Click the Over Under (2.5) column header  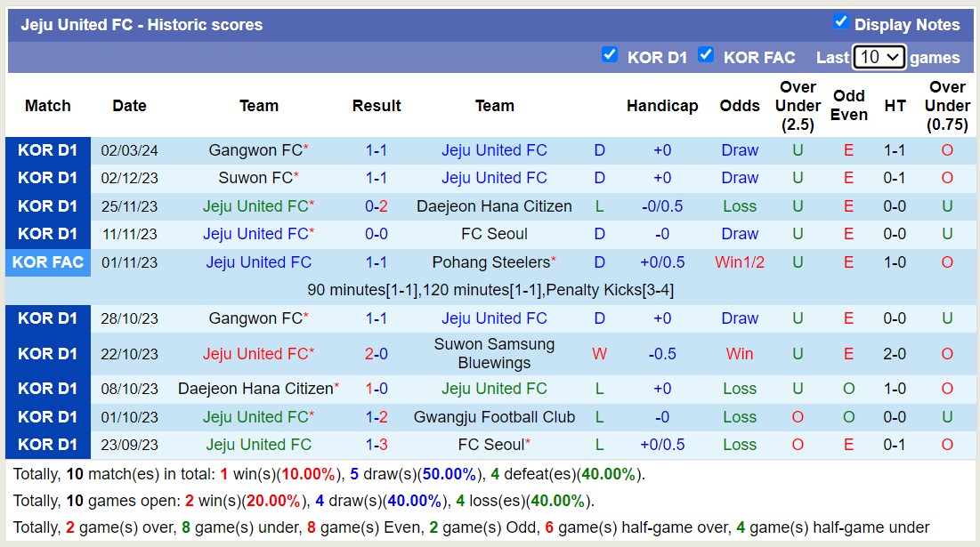(798, 105)
